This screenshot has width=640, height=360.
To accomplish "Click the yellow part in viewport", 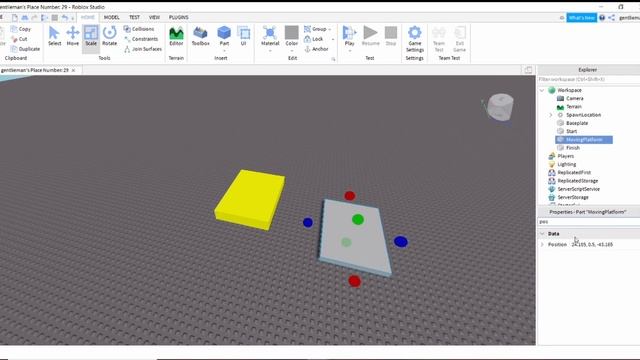I will [x=250, y=199].
